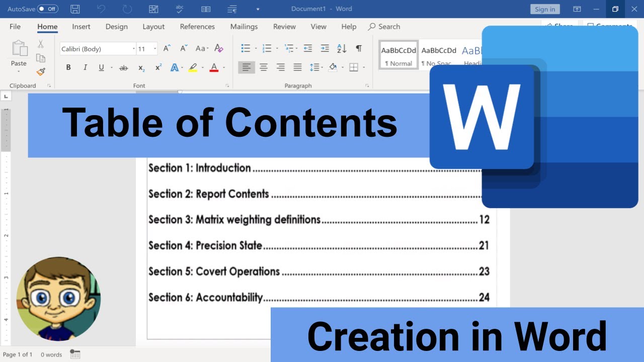Open the Paste options dropdown arrow

click(x=19, y=71)
